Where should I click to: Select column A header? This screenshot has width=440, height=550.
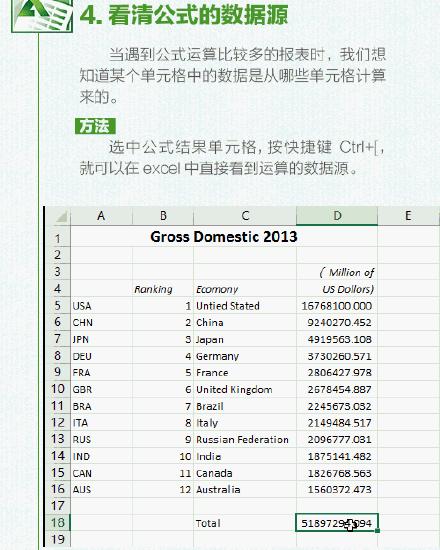(101, 216)
